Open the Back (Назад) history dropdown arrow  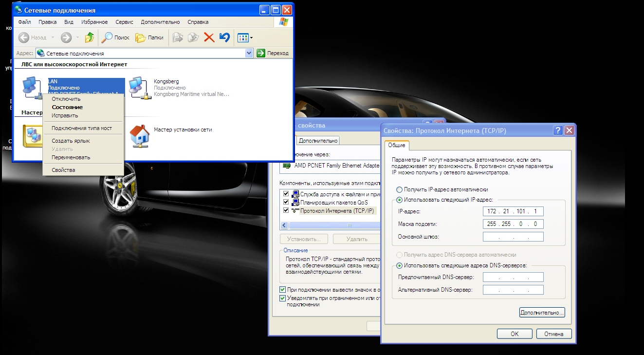(53, 37)
